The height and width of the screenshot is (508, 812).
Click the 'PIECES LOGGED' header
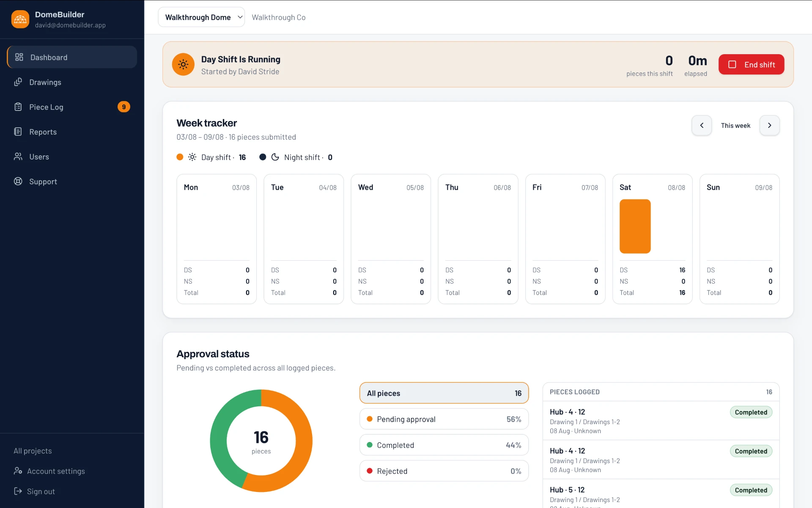pos(574,392)
